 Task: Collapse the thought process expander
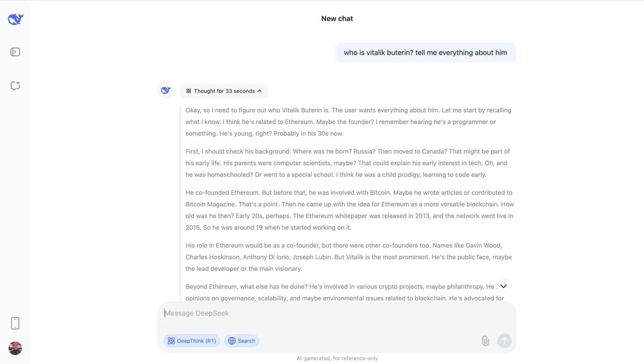click(223, 90)
